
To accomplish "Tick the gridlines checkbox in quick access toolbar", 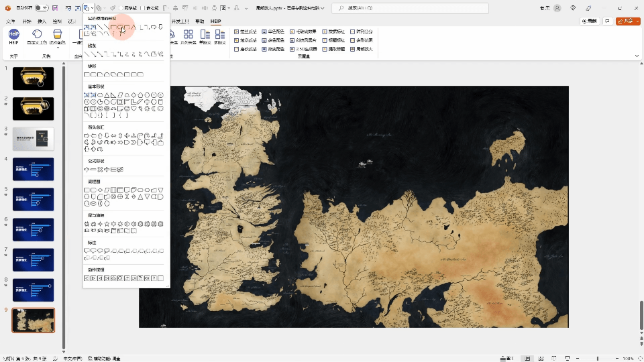I will point(121,8).
